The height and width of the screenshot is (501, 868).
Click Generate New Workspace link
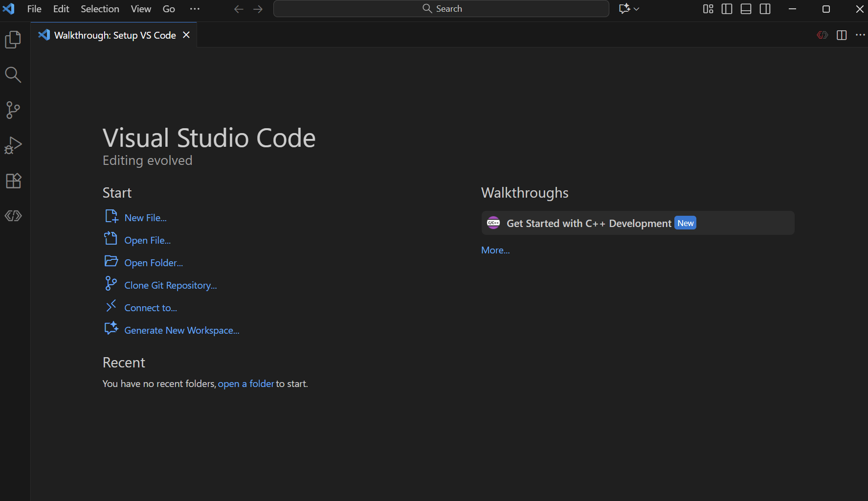click(181, 330)
